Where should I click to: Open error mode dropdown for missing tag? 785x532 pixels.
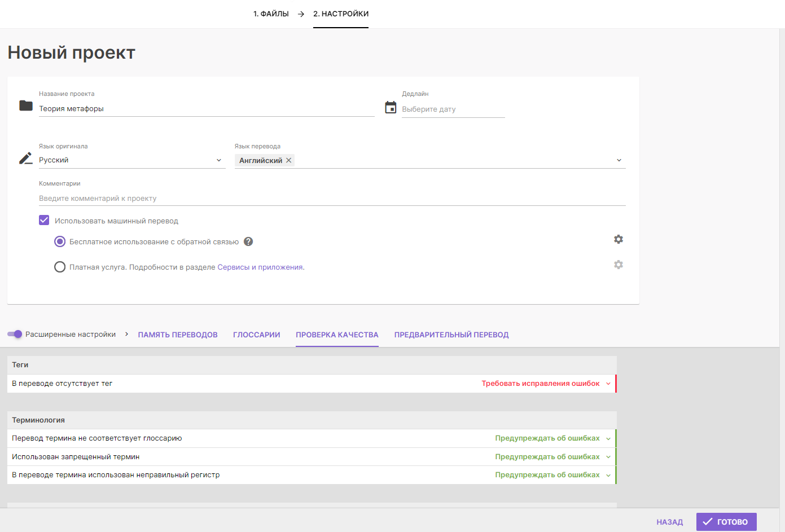point(546,384)
